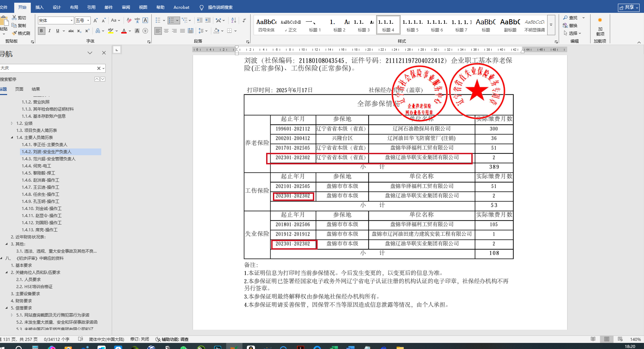Switch to the 设计 tab
644x349 pixels.
[x=57, y=7]
